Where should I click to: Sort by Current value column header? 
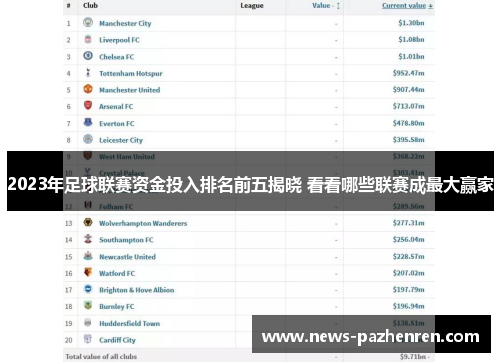(x=407, y=6)
